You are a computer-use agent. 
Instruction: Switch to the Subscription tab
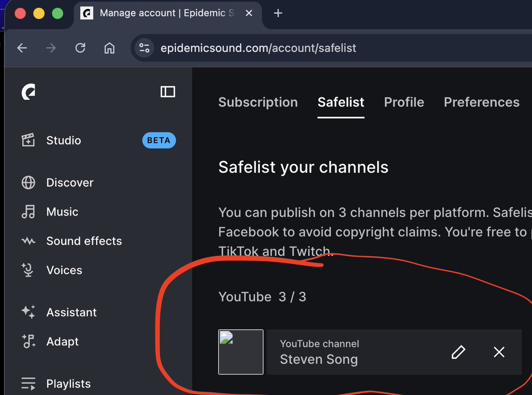(258, 102)
